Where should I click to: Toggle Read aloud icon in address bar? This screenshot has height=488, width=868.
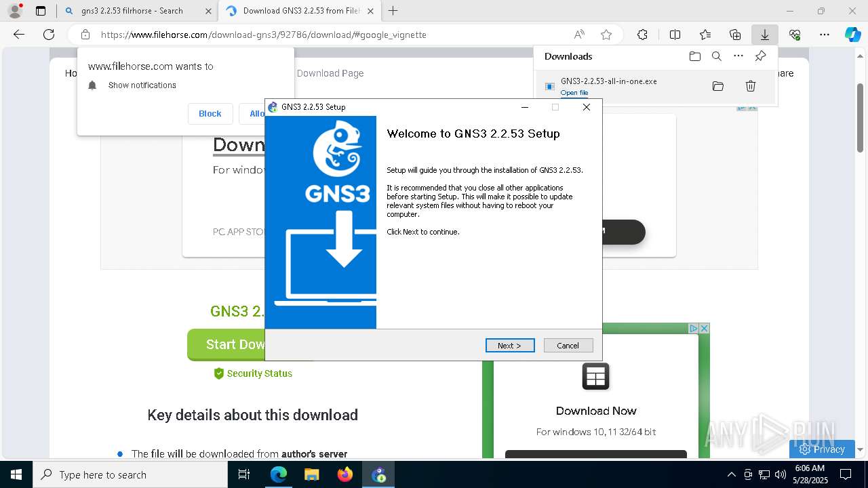pos(579,35)
